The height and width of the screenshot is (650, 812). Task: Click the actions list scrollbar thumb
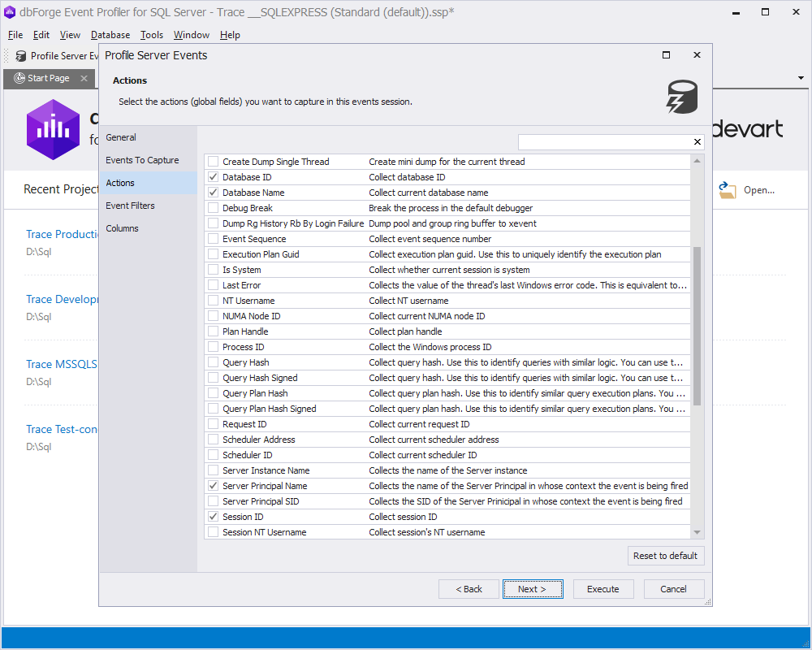[x=697, y=326]
